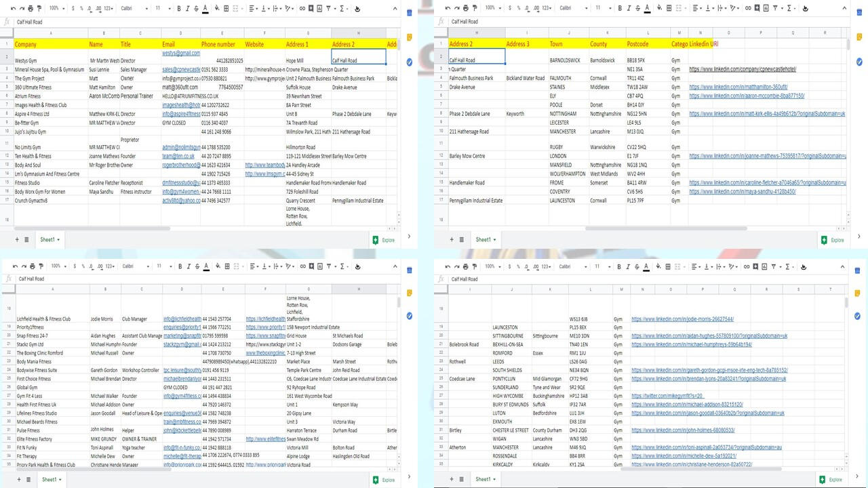Click Undo in the bottom-right spreadsheet toolbar
Screen dimensions: 868x488
coord(448,266)
